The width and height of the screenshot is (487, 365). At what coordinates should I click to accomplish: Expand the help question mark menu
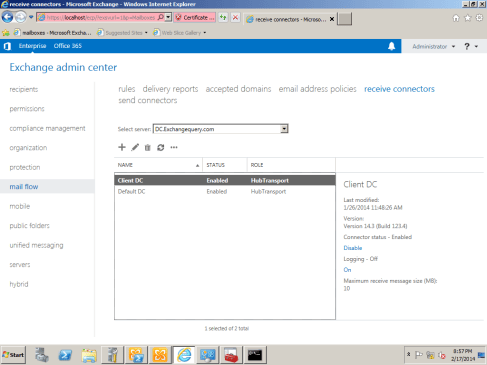(471, 46)
